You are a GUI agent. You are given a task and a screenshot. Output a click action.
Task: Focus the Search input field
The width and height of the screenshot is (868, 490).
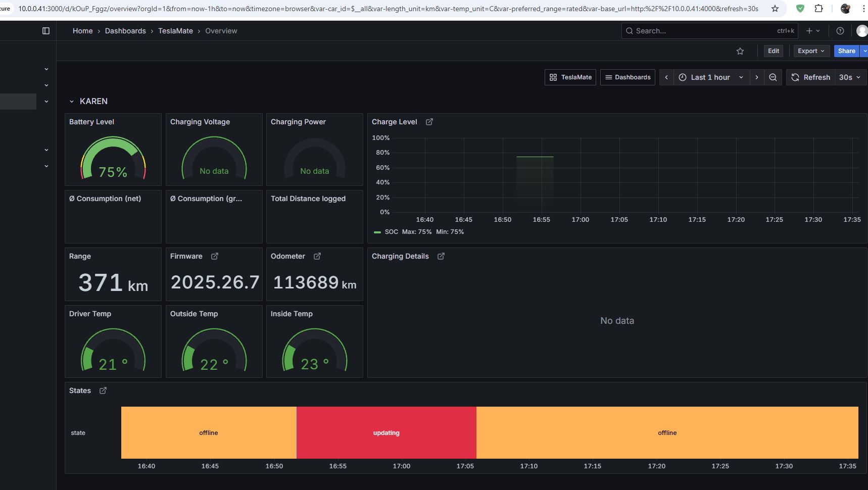[709, 31]
